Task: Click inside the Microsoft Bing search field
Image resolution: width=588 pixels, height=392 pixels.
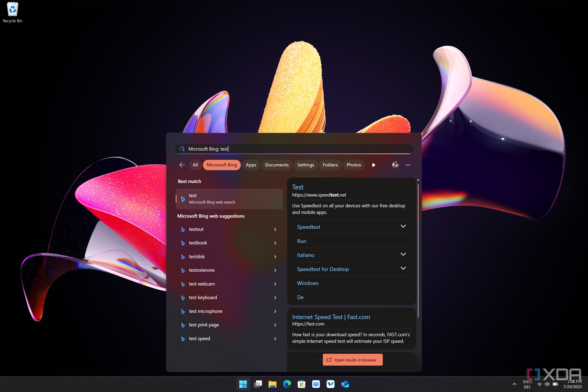Action: click(294, 149)
